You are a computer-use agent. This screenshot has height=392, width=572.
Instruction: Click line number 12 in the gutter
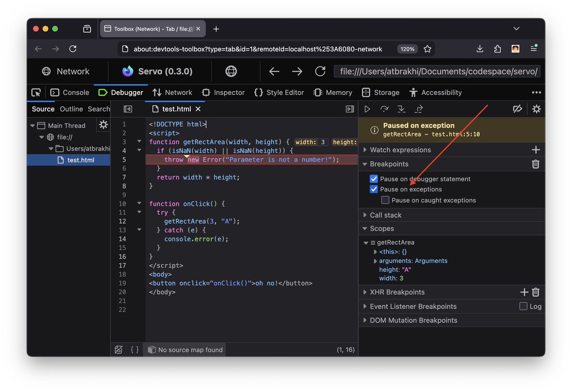123,221
